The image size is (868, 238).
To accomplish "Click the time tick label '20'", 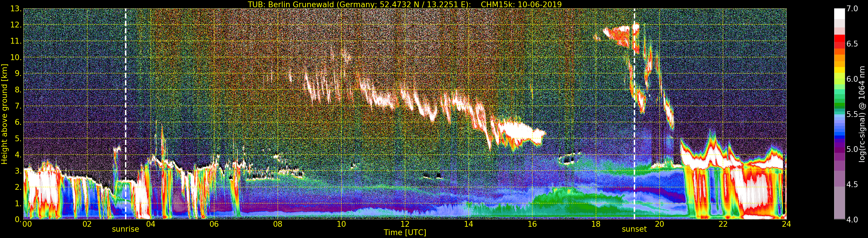I will [659, 224].
